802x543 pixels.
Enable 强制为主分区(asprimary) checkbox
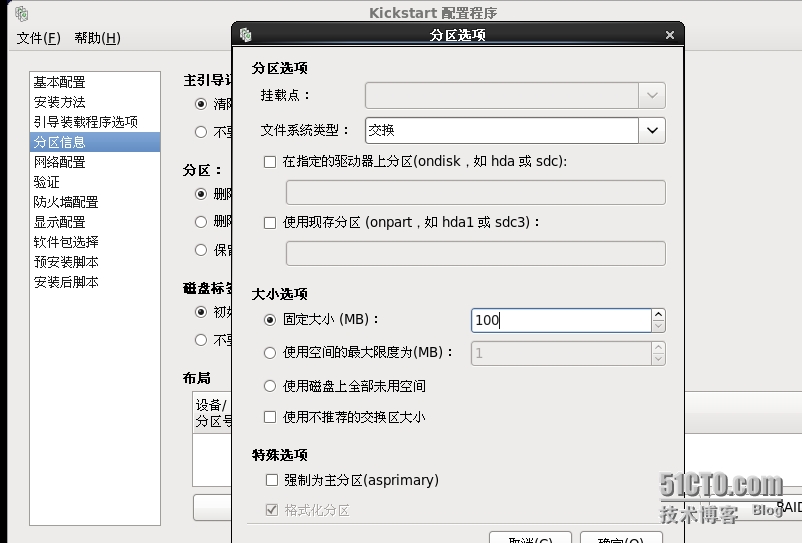(272, 480)
